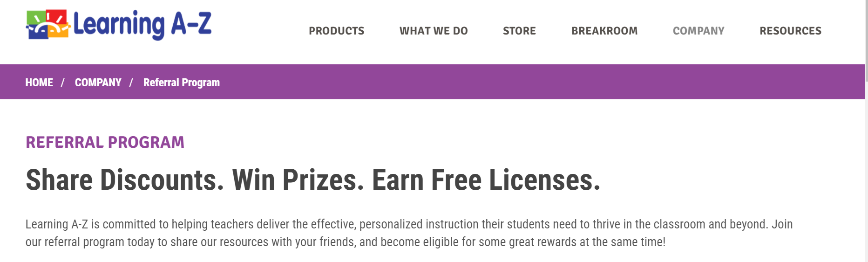
Task: Click the purple REFERRAL PROGRAM heading
Action: [x=105, y=142]
